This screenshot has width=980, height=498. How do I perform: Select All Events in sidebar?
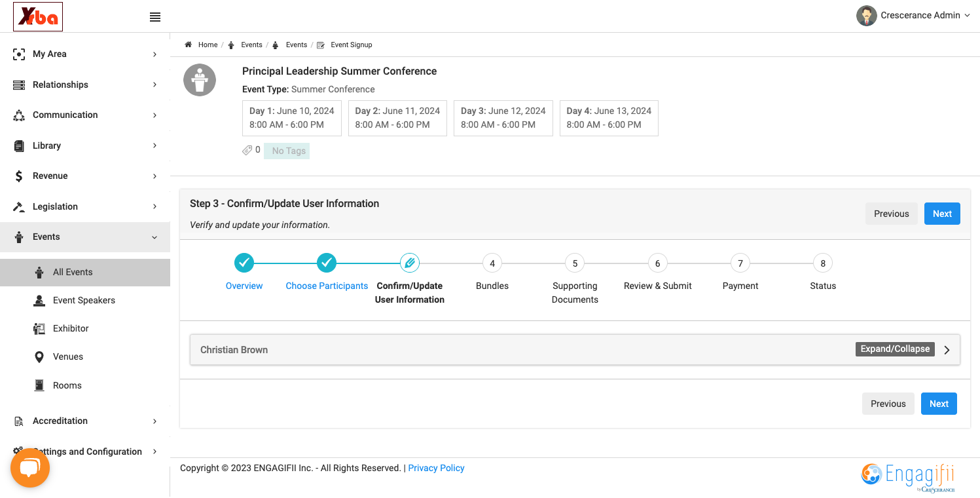coord(85,273)
